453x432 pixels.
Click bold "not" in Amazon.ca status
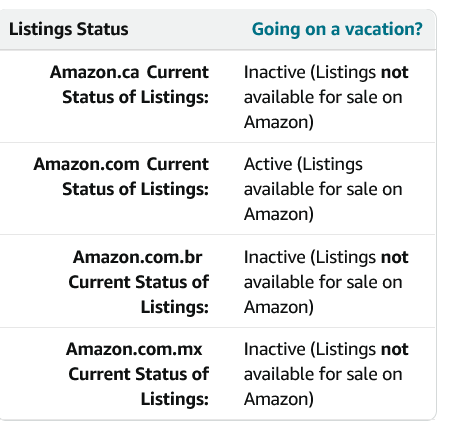coord(395,72)
